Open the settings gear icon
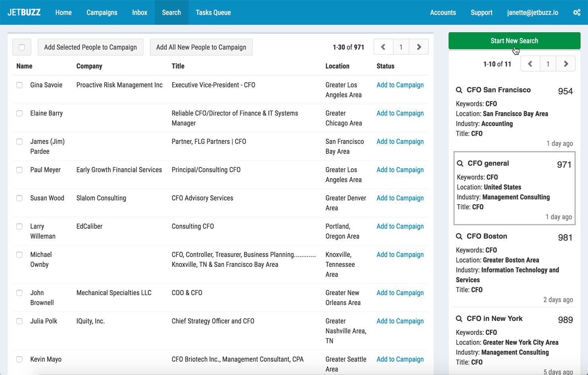Image resolution: width=588 pixels, height=375 pixels. (x=576, y=12)
